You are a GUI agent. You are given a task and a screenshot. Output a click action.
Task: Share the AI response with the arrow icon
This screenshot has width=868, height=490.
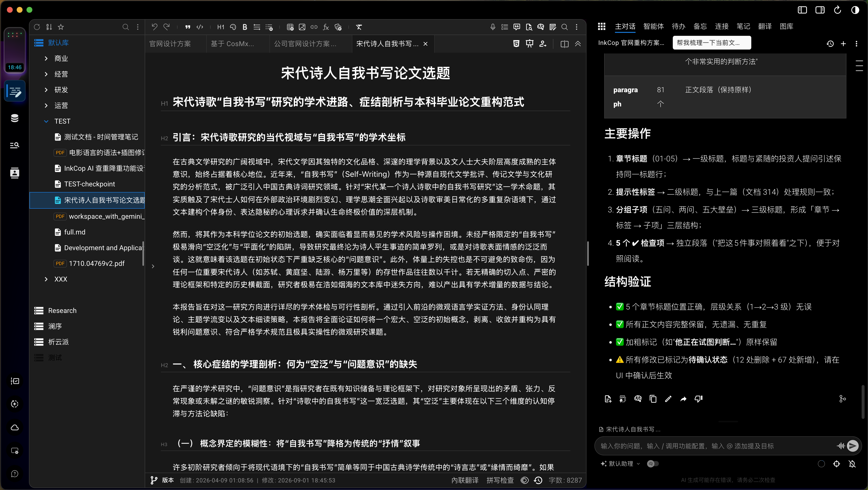coord(683,399)
